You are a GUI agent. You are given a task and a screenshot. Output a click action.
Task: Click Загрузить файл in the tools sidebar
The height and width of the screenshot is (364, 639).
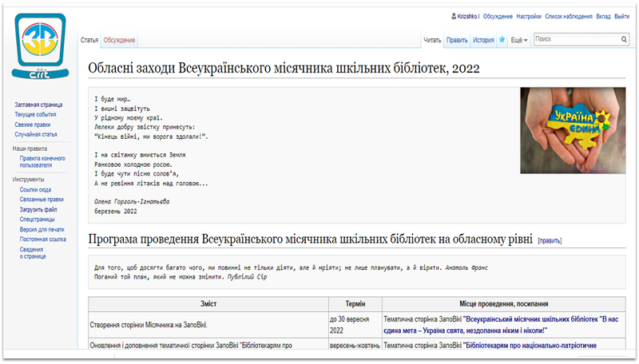[42, 209]
